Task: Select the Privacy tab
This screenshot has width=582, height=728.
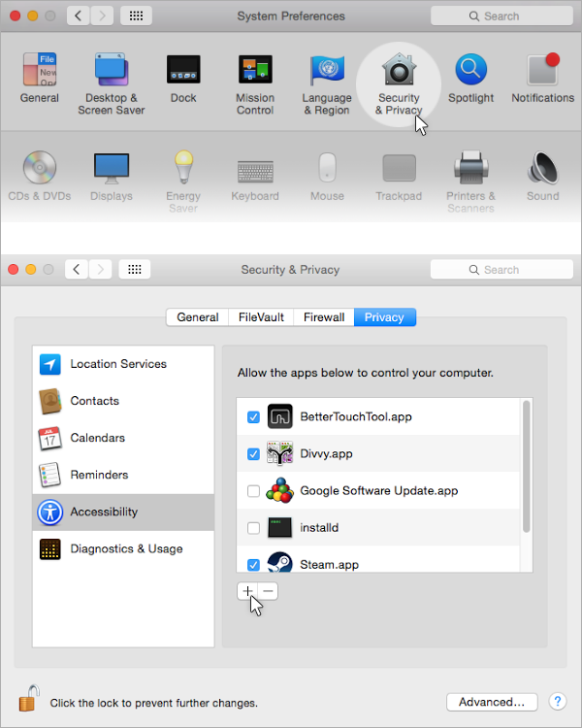Action: tap(385, 317)
